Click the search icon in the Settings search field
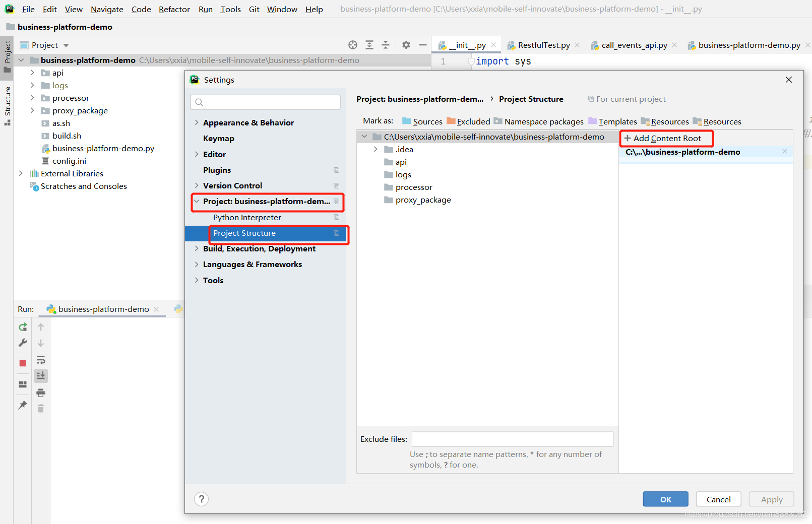This screenshot has height=524, width=812. click(199, 102)
